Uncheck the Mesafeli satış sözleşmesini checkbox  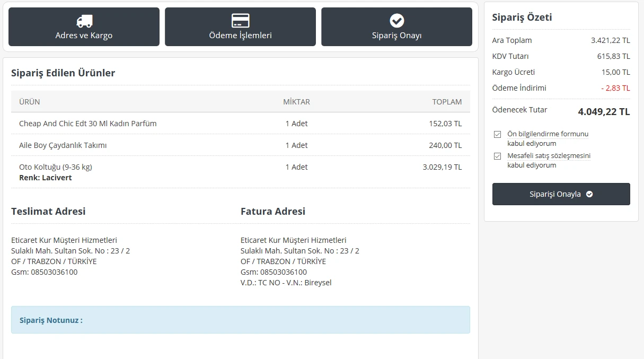point(497,156)
